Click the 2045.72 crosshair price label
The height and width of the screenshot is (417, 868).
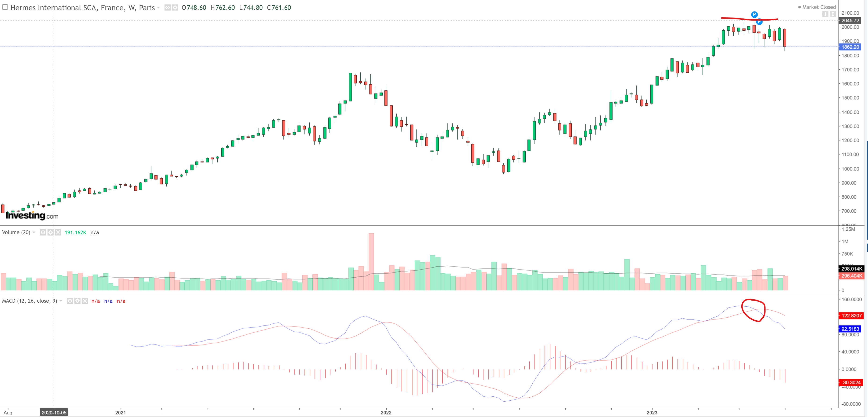click(x=850, y=21)
